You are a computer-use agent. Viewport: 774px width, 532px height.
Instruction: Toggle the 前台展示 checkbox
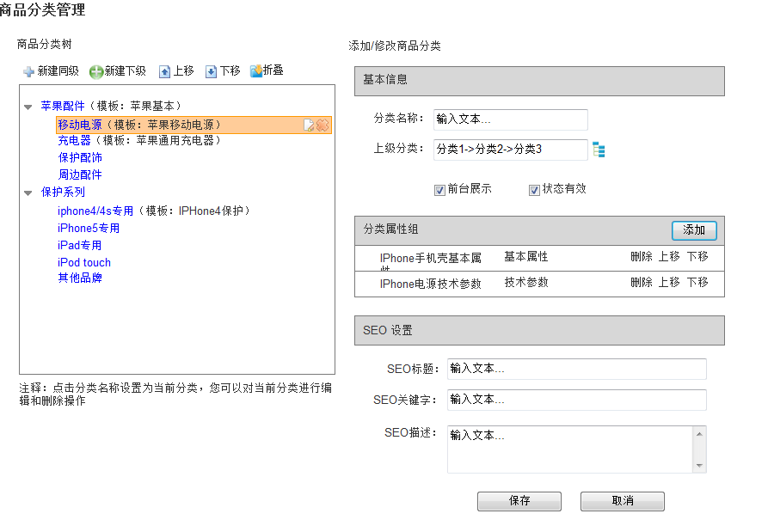440,190
